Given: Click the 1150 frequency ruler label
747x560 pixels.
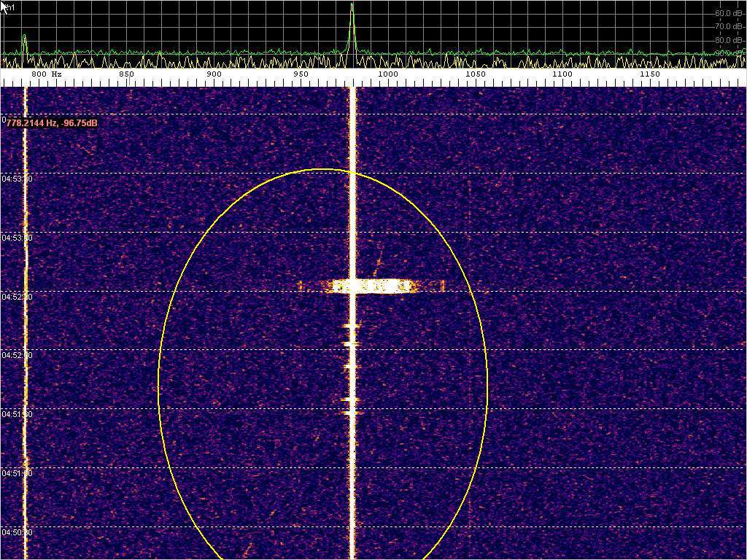Looking at the screenshot, I should 649,74.
